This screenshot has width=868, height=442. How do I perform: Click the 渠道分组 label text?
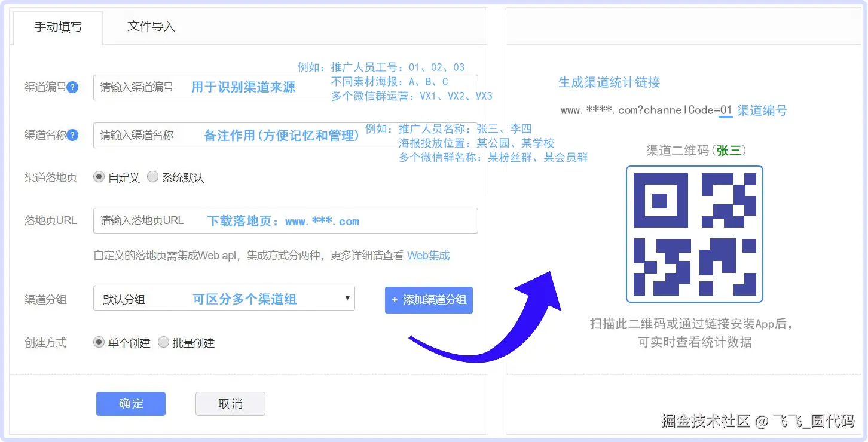(45, 300)
